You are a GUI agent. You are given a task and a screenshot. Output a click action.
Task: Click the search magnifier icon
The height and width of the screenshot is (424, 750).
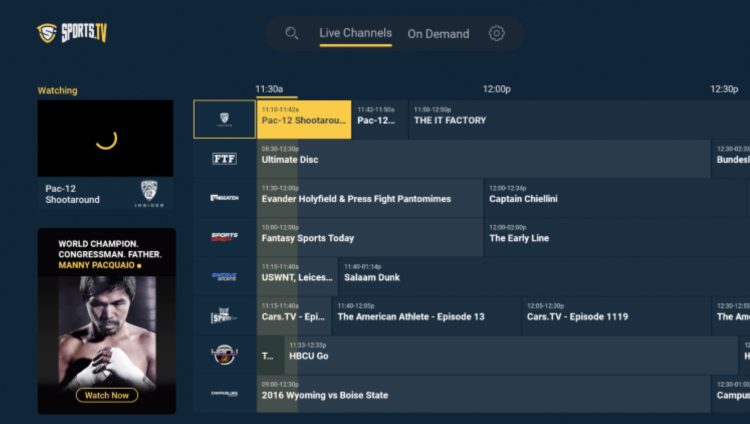[291, 33]
